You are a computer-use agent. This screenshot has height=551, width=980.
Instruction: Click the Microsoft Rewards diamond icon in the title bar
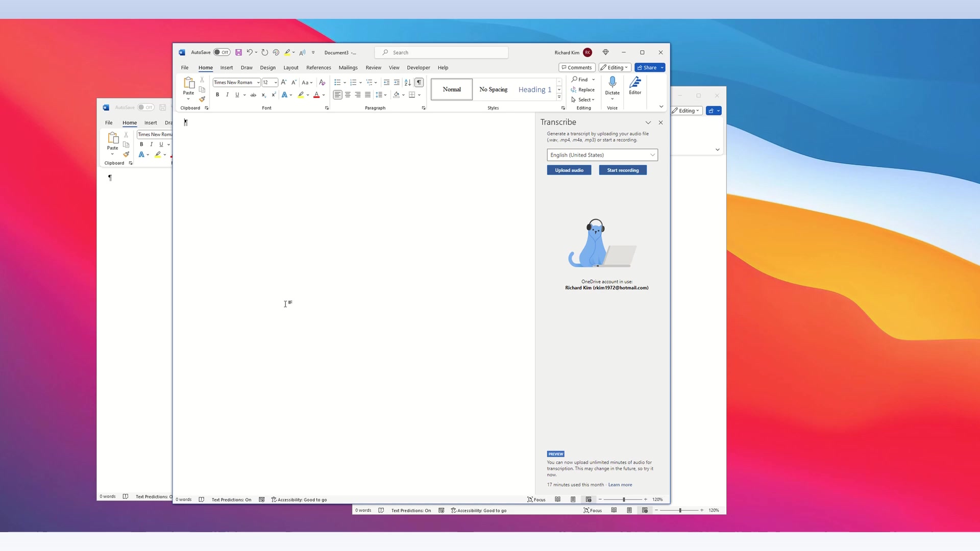pos(605,52)
